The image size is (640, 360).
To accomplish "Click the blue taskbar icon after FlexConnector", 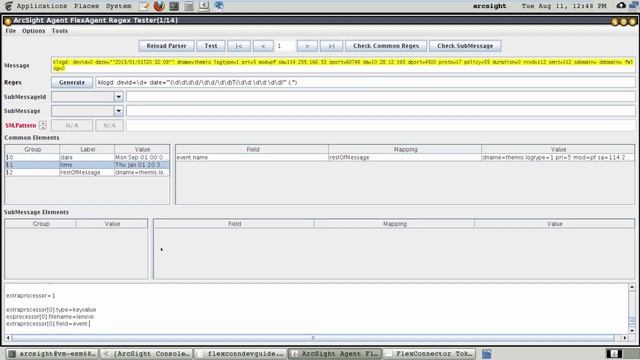I will (487, 353).
